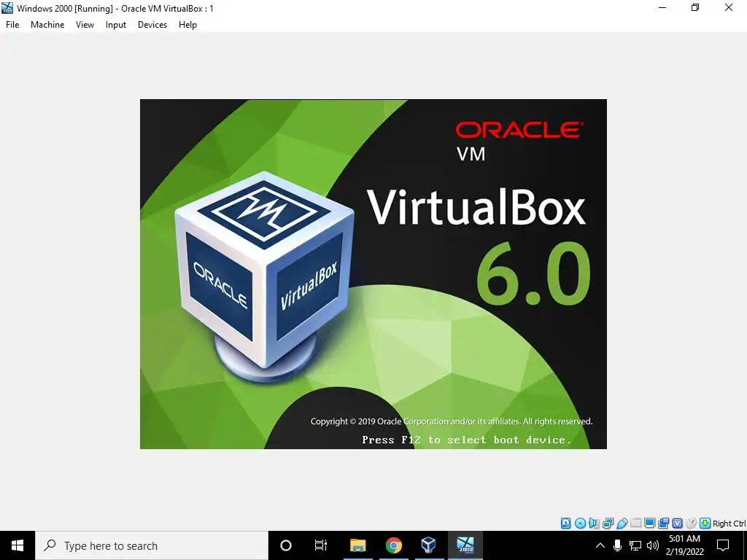Open Task View from the taskbar
Image resolution: width=747 pixels, height=560 pixels.
tap(321, 545)
